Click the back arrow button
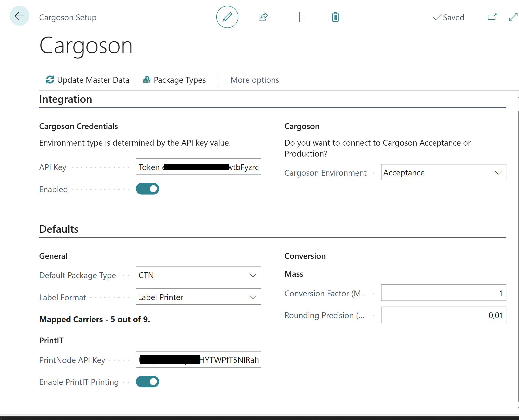The image size is (519, 420). (19, 16)
